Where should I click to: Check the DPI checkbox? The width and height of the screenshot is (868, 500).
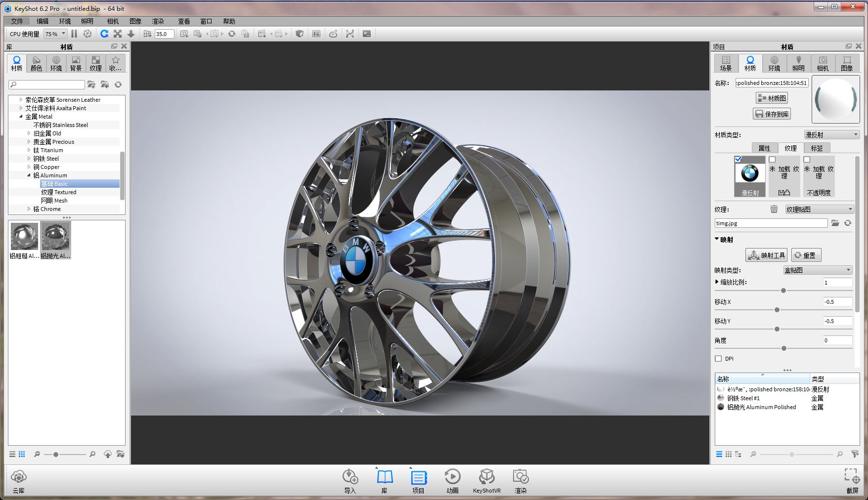(718, 359)
